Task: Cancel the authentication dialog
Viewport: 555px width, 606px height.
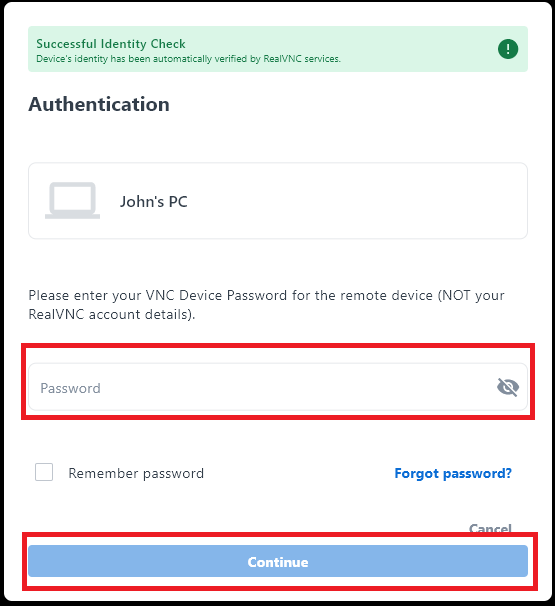Action: [x=490, y=528]
